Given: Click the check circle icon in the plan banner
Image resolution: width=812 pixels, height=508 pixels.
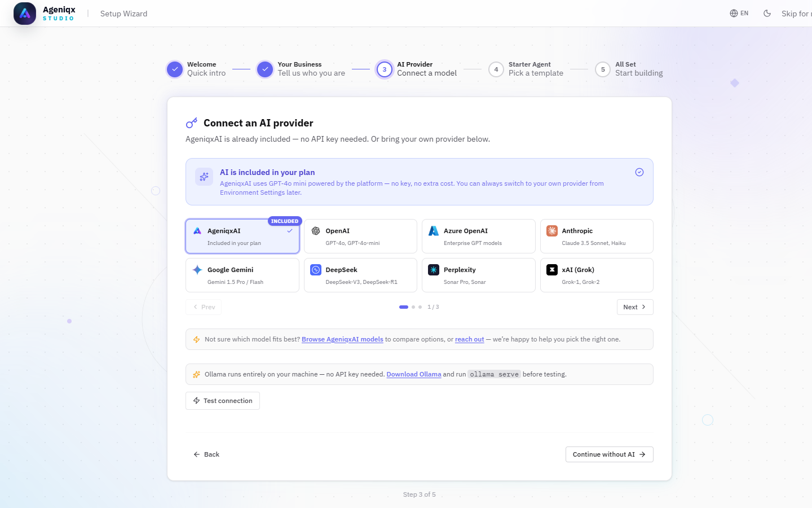Looking at the screenshot, I should (x=639, y=172).
